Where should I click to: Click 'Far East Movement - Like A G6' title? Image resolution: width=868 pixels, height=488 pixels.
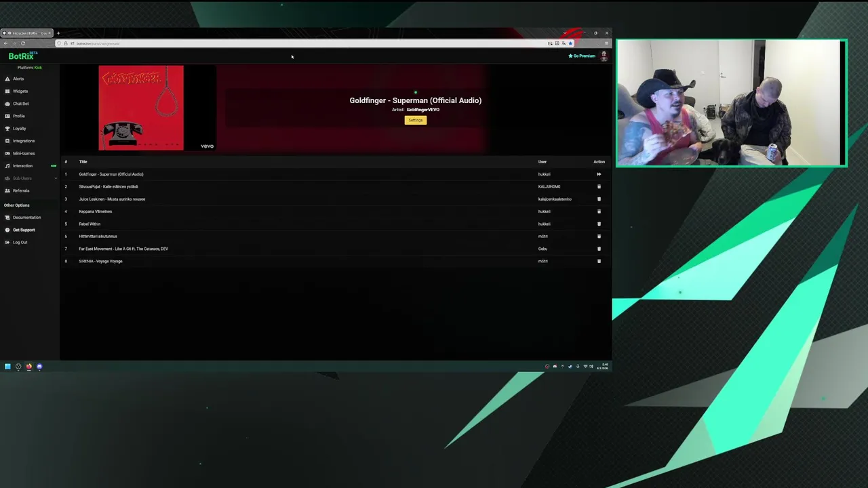(x=123, y=249)
